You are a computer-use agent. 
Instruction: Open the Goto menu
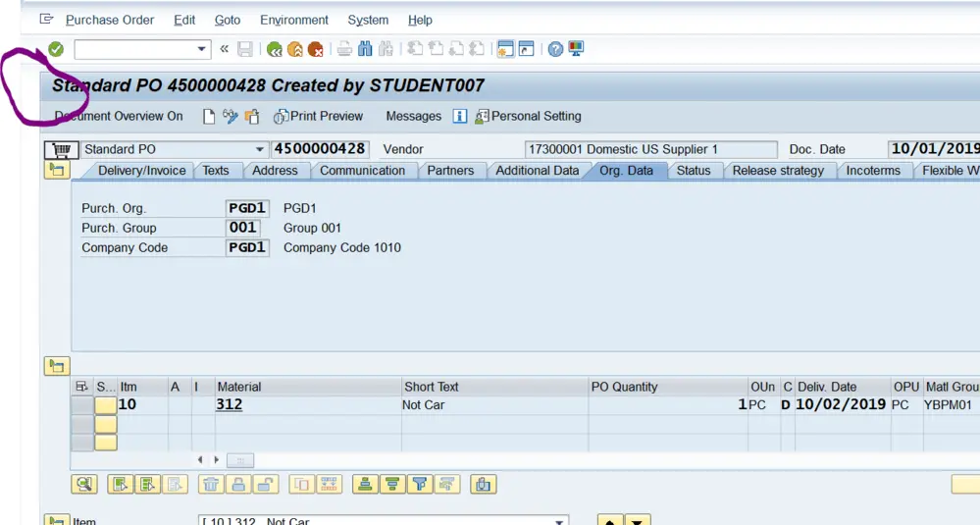pyautogui.click(x=228, y=20)
